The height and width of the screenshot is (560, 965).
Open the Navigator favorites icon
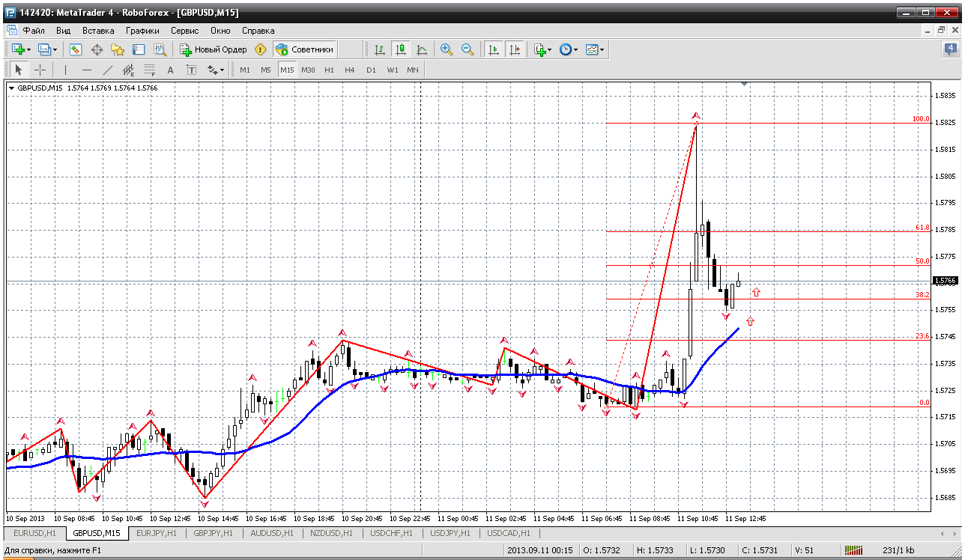click(x=118, y=49)
